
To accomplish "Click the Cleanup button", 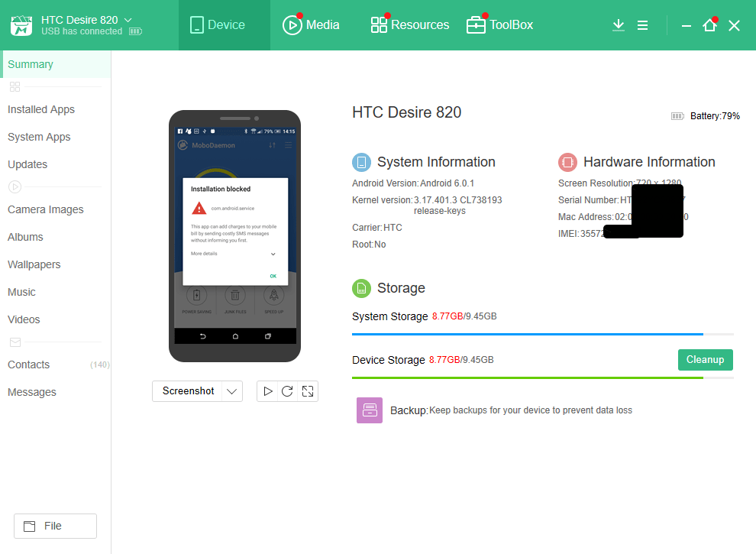I will pyautogui.click(x=706, y=360).
